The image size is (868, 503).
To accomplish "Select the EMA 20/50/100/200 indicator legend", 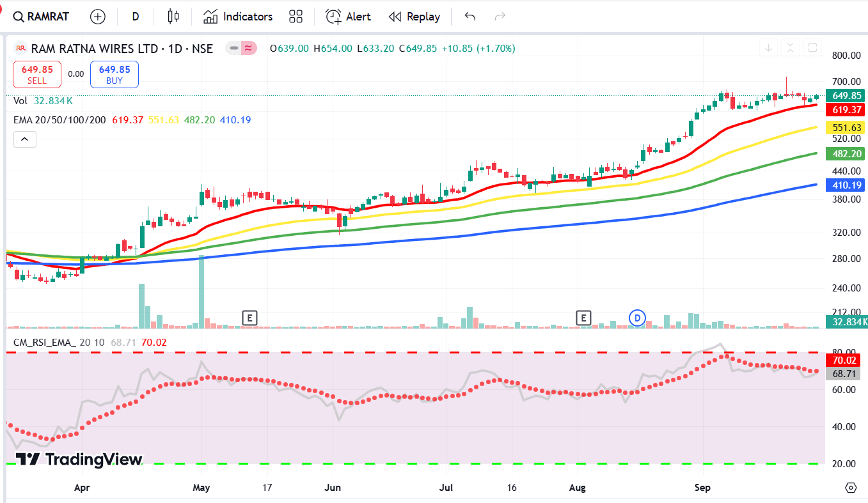I will (x=60, y=120).
